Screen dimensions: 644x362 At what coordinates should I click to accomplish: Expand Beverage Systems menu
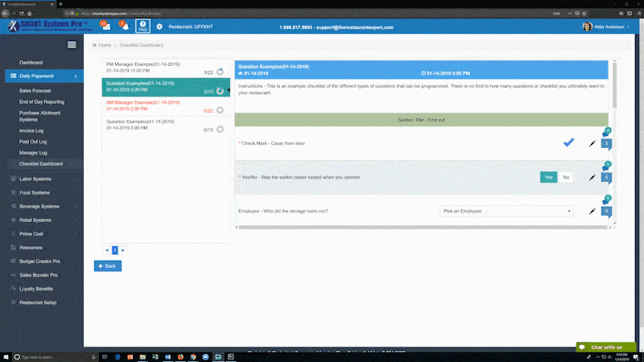pos(44,207)
